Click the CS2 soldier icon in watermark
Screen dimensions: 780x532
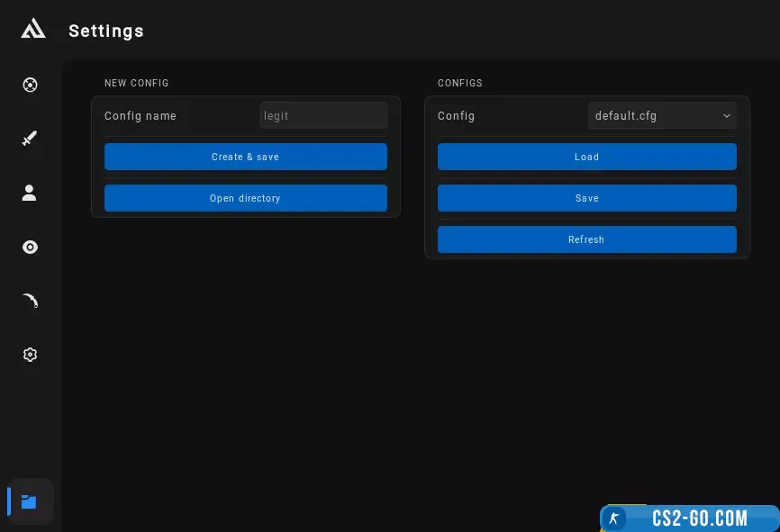tap(614, 518)
